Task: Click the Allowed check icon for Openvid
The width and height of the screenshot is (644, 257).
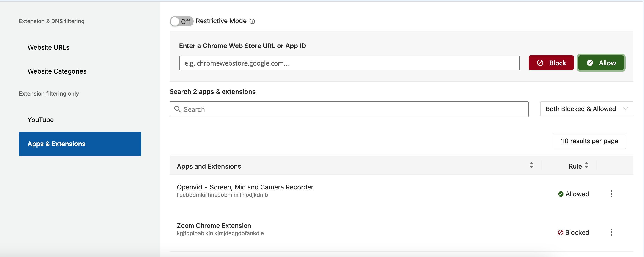Action: point(561,194)
